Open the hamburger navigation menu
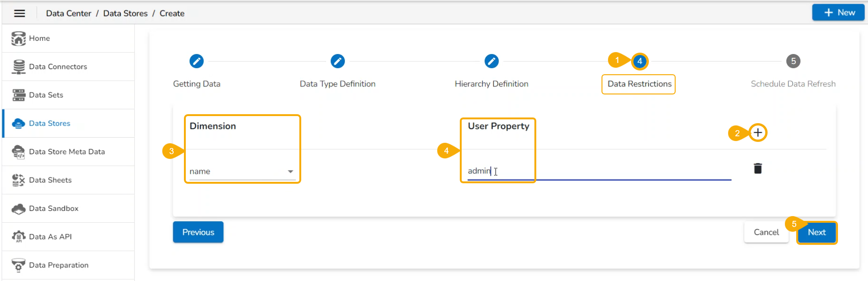868x281 pixels. (x=19, y=13)
